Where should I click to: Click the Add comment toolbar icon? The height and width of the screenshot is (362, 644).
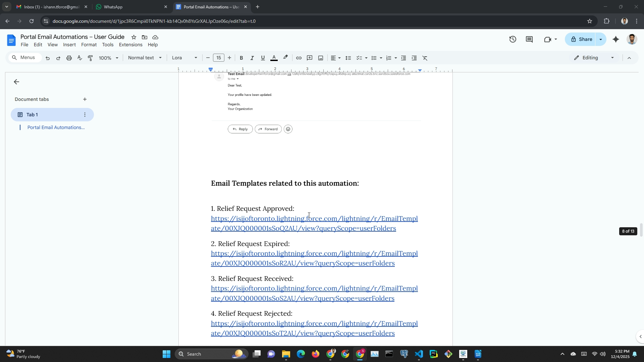click(310, 58)
